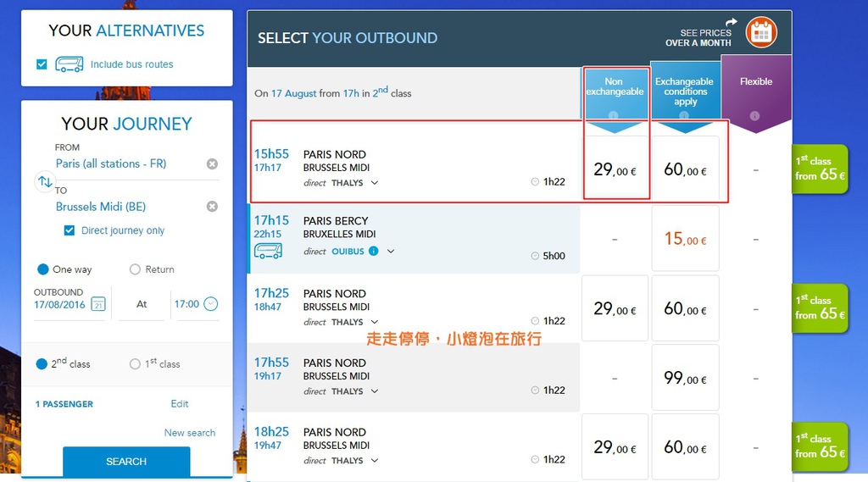
Task: Click the bus icon on the 17h15 trip
Action: pos(268,252)
